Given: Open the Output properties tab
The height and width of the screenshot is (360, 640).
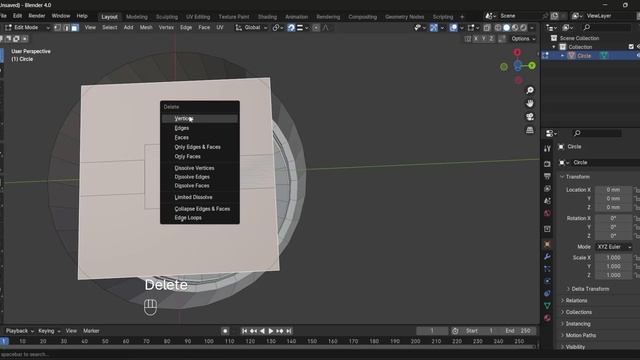Looking at the screenshot, I should pyautogui.click(x=547, y=176).
